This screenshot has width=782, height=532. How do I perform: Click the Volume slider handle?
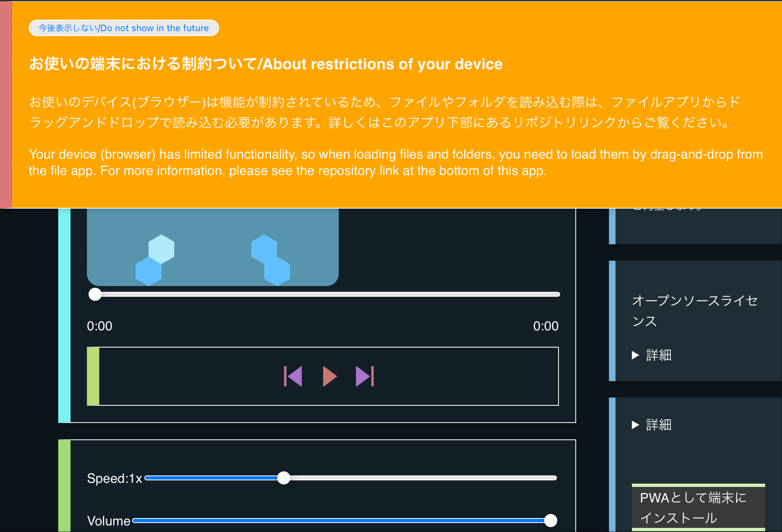tap(550, 521)
